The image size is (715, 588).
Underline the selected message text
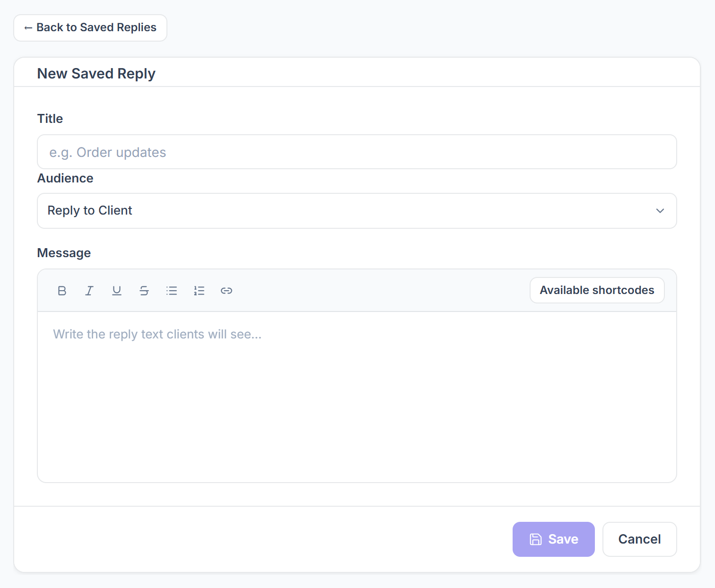[x=117, y=291]
